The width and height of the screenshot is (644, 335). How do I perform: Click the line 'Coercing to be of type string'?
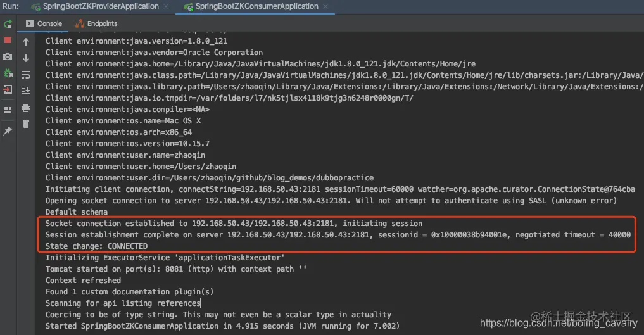click(x=218, y=315)
